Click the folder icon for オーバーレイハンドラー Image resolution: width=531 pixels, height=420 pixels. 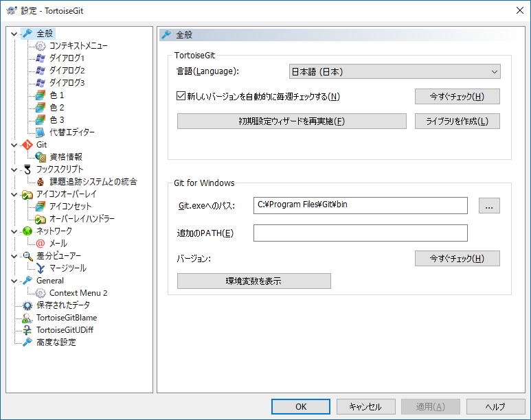[41, 219]
